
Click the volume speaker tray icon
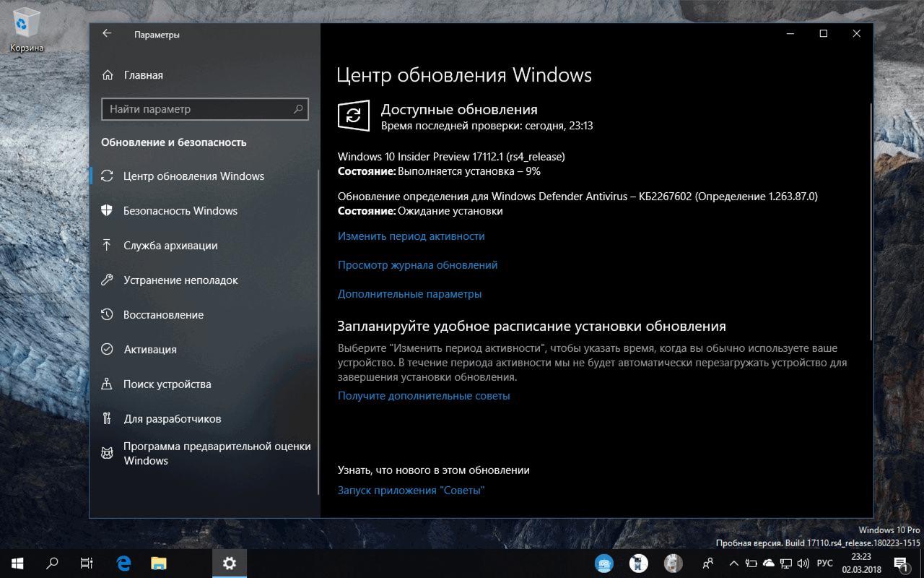803,563
